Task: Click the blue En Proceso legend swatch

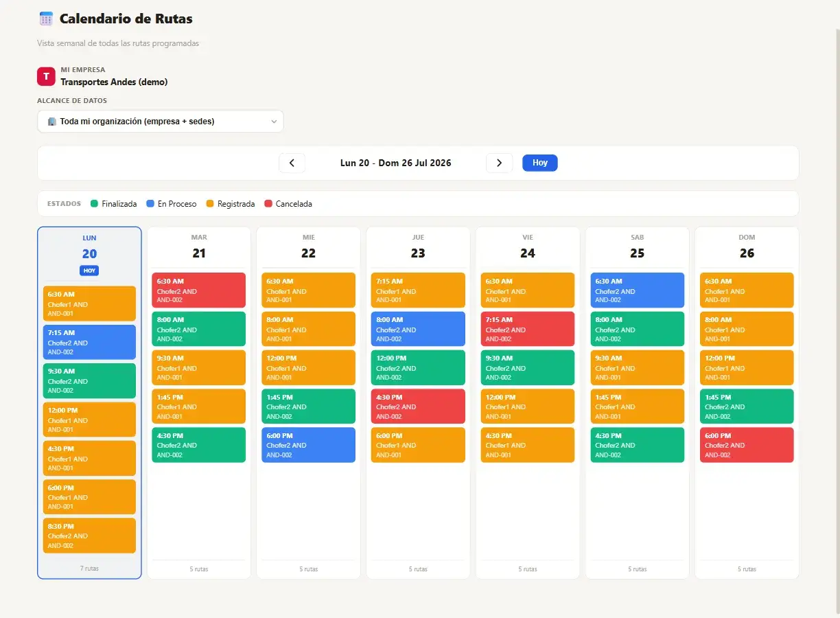Action: point(150,204)
